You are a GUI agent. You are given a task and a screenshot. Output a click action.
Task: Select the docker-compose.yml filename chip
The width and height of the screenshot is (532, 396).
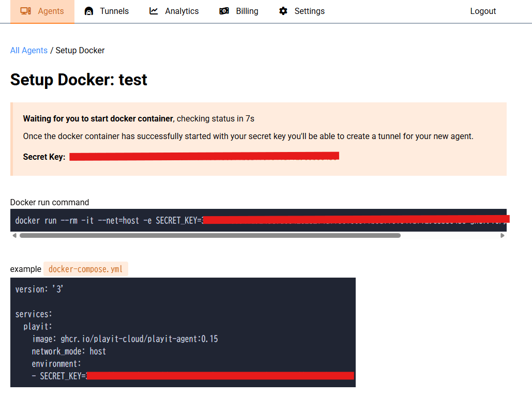click(x=85, y=269)
